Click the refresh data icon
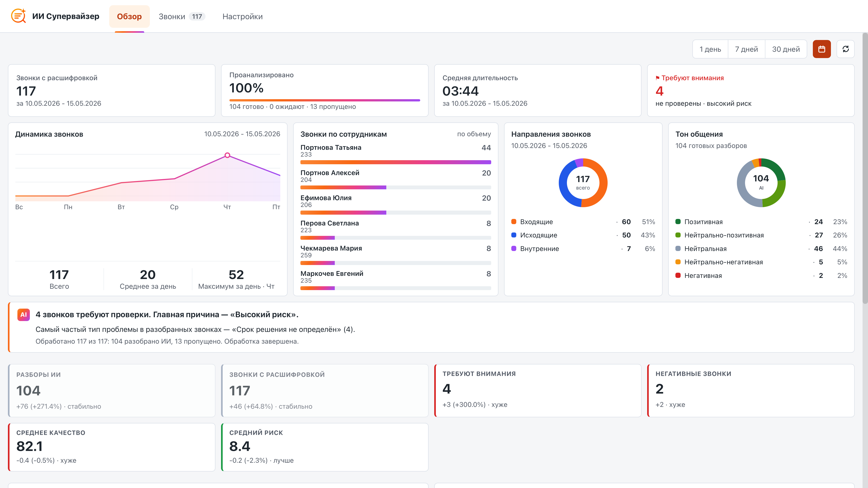 (845, 49)
